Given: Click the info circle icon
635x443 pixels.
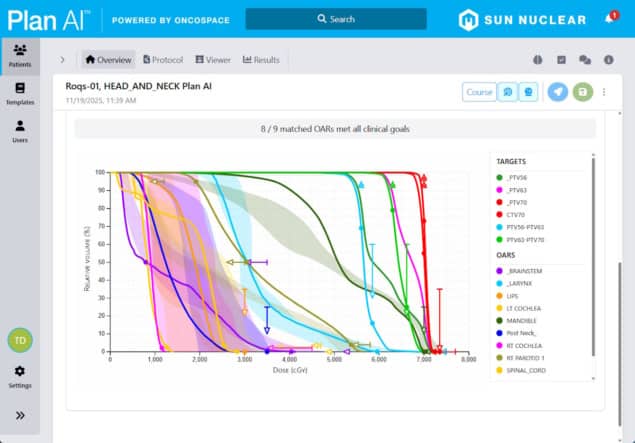Looking at the screenshot, I should (609, 60).
